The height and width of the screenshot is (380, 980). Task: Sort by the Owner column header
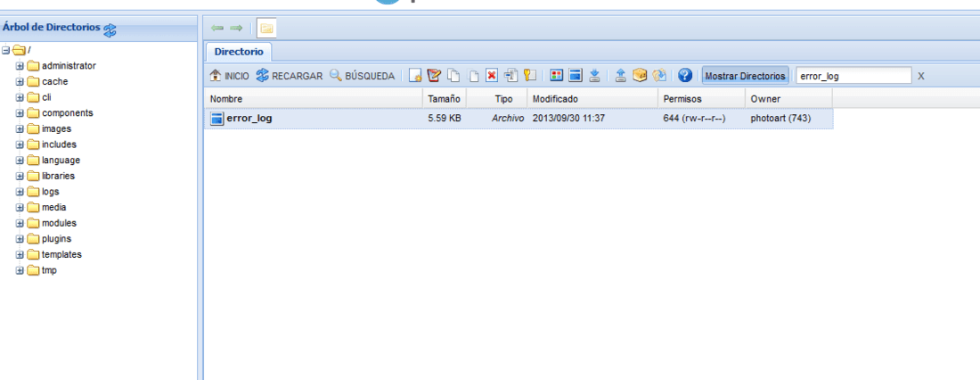[x=788, y=99]
